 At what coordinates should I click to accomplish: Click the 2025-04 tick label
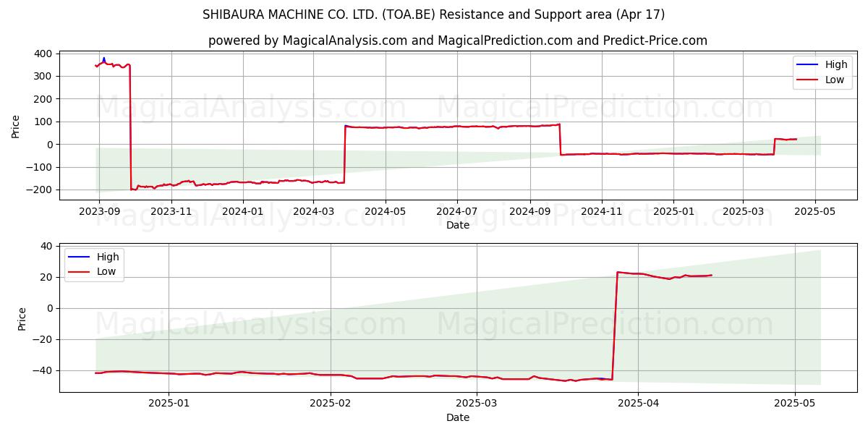pos(639,403)
